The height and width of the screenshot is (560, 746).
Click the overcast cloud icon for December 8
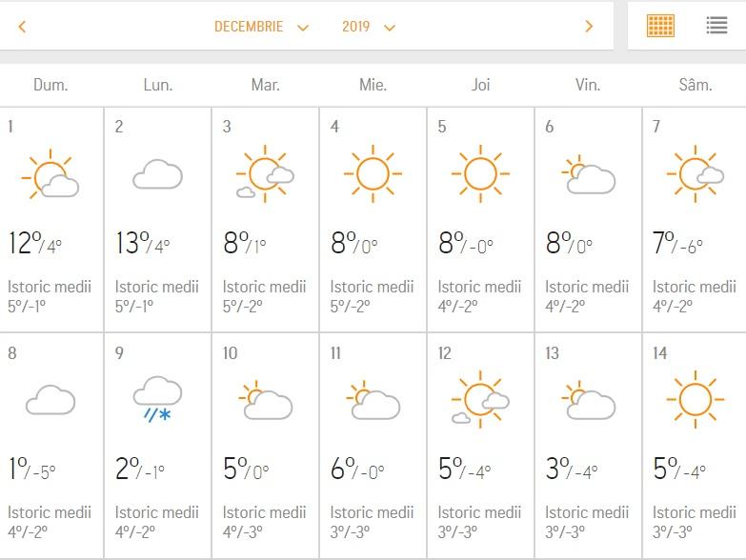50,400
